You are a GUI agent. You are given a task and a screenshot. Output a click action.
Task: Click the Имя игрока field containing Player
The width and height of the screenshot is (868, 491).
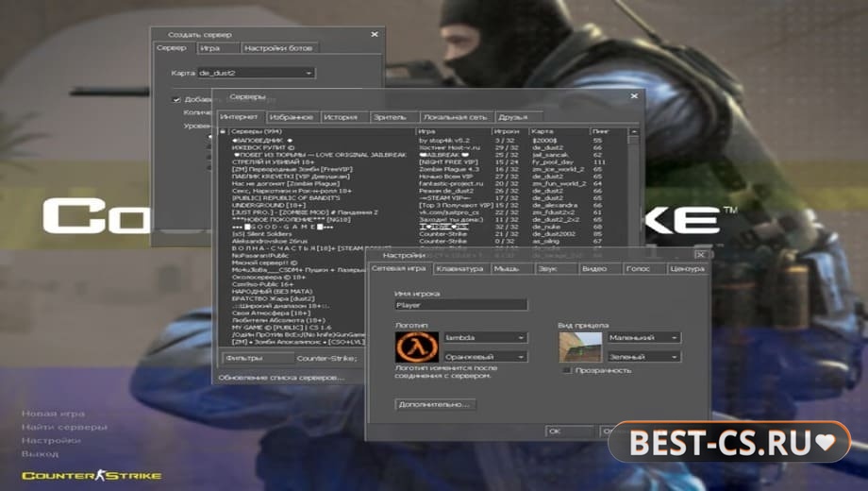pos(461,305)
